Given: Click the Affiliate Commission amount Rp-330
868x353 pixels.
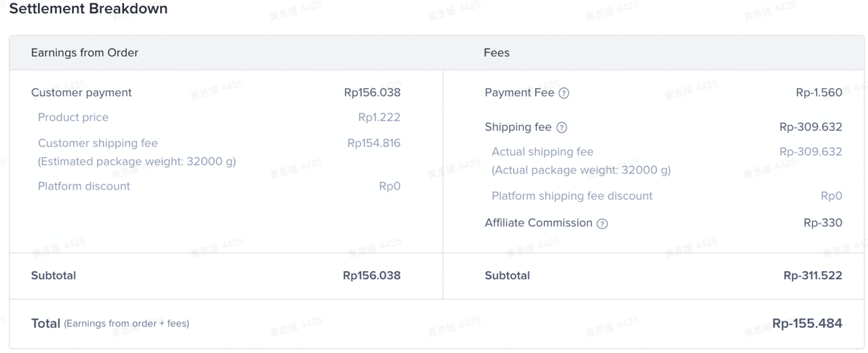Looking at the screenshot, I should (823, 223).
